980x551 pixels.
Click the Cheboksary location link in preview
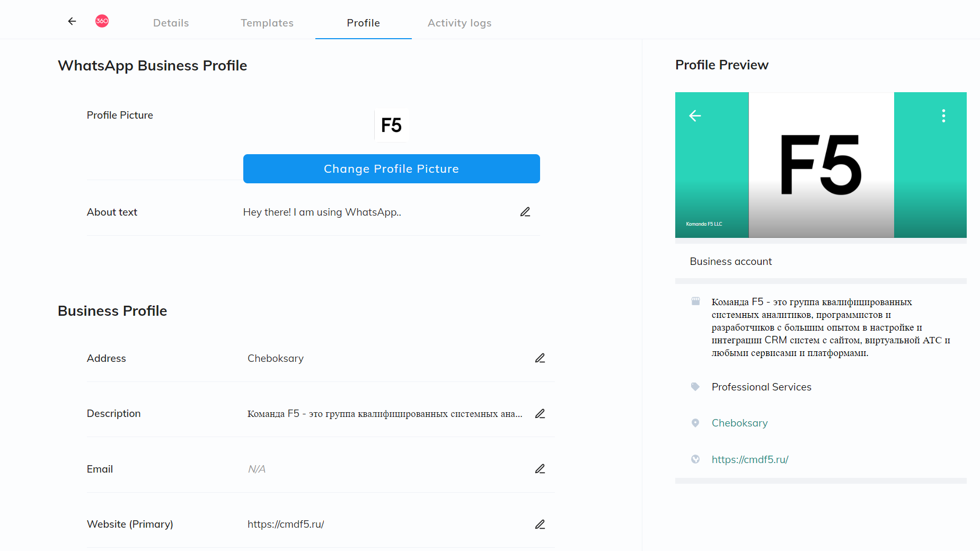pyautogui.click(x=739, y=423)
